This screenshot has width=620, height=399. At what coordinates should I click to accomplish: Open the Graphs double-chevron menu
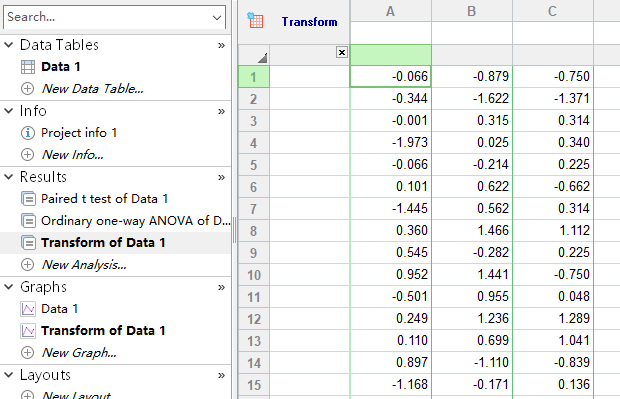point(221,287)
